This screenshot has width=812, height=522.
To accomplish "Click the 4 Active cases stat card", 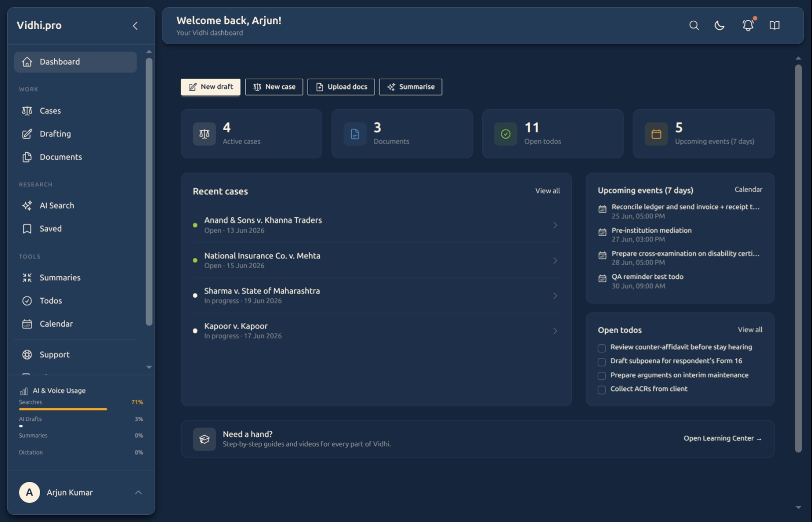I will coord(252,134).
